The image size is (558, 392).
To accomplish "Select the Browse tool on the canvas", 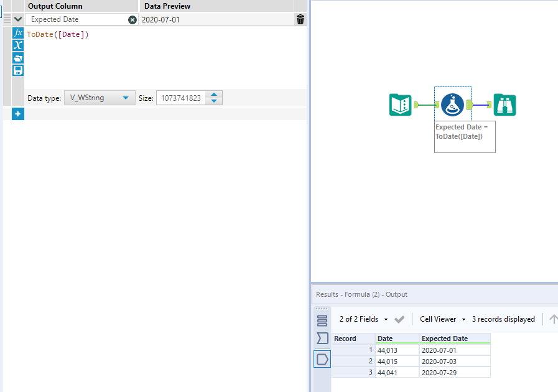I will click(x=505, y=105).
